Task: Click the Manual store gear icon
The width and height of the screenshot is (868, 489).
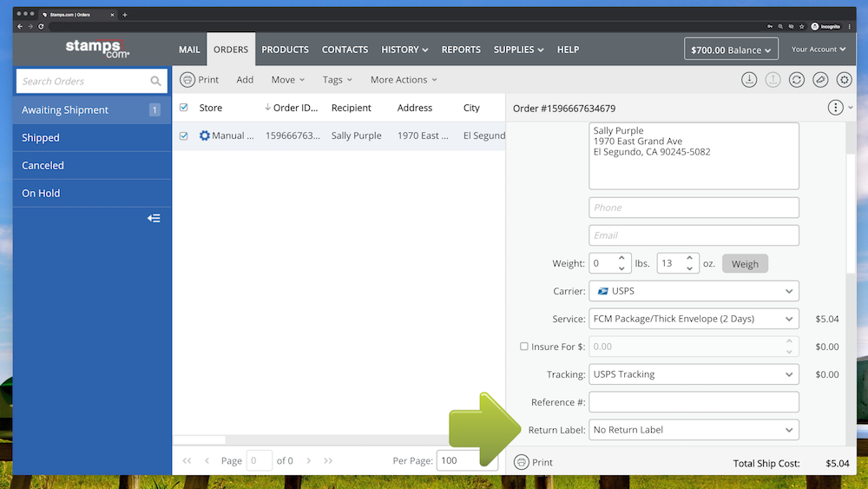Action: coord(205,135)
